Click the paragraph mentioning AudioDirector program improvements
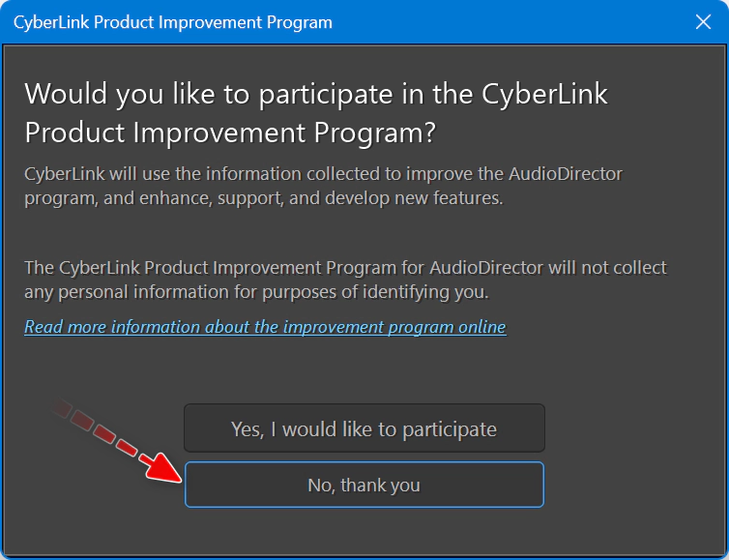 [x=323, y=186]
